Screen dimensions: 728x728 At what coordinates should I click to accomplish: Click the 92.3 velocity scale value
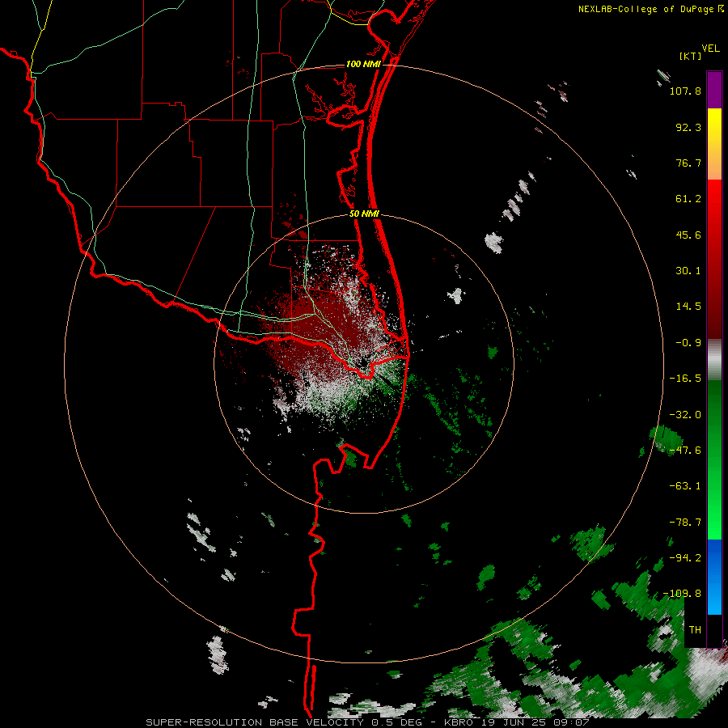(688, 127)
